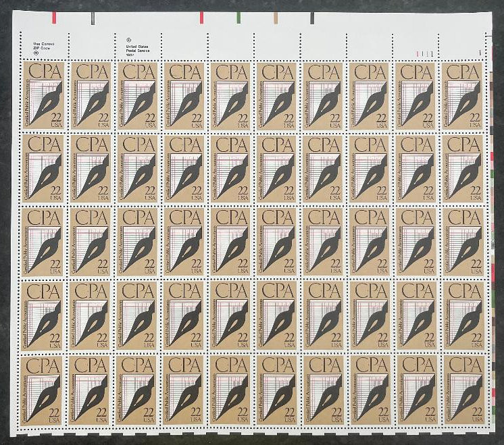The width and height of the screenshot is (504, 445).
Task: Pick the green color registration bar on top edge
Action: pos(238,18)
